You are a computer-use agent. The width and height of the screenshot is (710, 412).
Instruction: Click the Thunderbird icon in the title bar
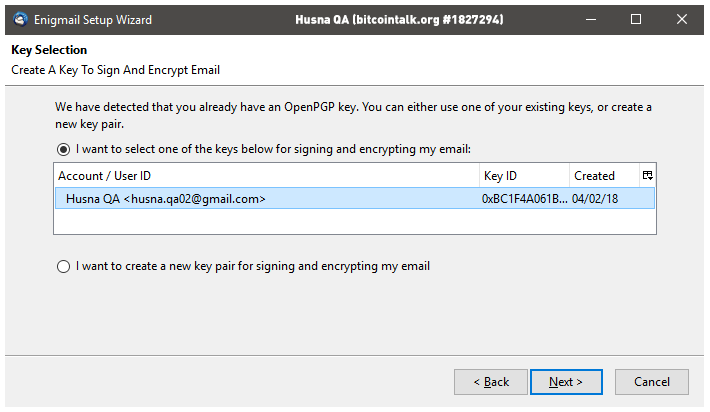point(20,19)
